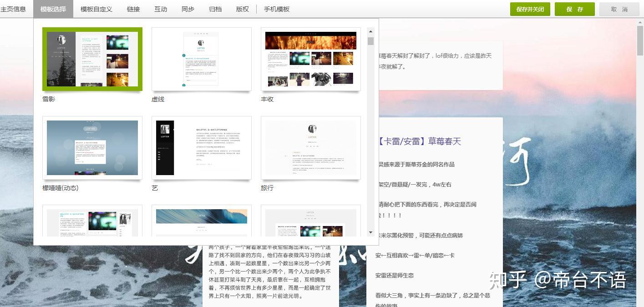
Task: Go to the 同步 tab
Action: pos(188,9)
